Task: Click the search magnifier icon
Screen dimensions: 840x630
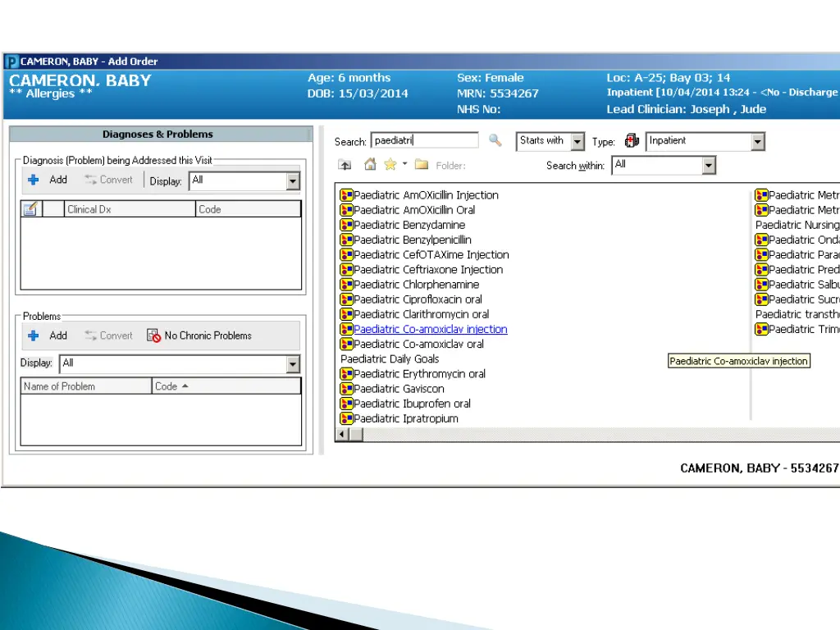Action: (495, 140)
